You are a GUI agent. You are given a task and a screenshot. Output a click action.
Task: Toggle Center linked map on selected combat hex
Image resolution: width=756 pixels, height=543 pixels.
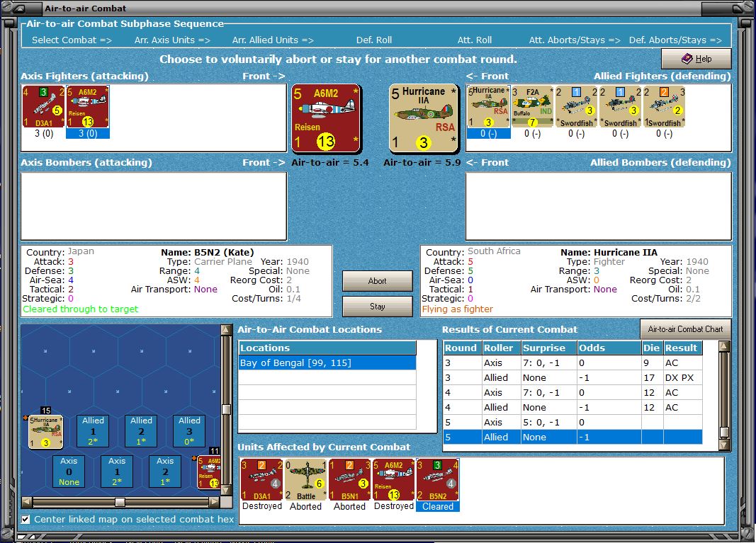pos(26,520)
